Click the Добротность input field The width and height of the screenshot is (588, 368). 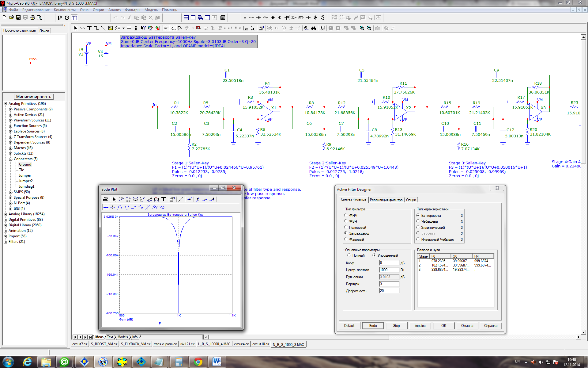tap(389, 291)
